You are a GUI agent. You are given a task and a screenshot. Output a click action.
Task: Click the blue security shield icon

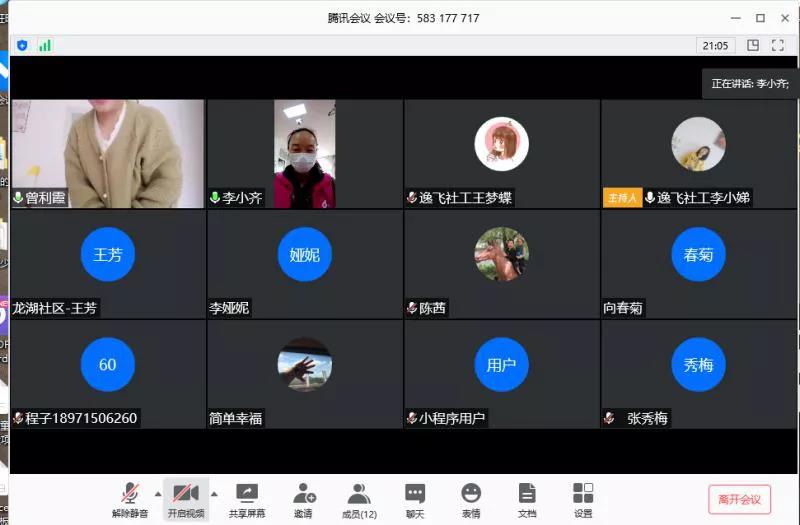[x=22, y=45]
